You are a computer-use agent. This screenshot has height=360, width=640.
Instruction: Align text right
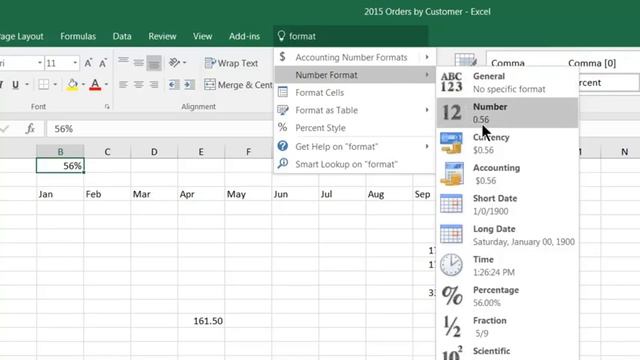click(154, 84)
